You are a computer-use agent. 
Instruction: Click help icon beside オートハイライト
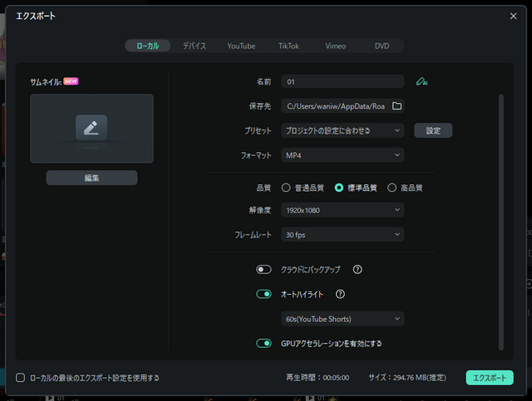[340, 294]
